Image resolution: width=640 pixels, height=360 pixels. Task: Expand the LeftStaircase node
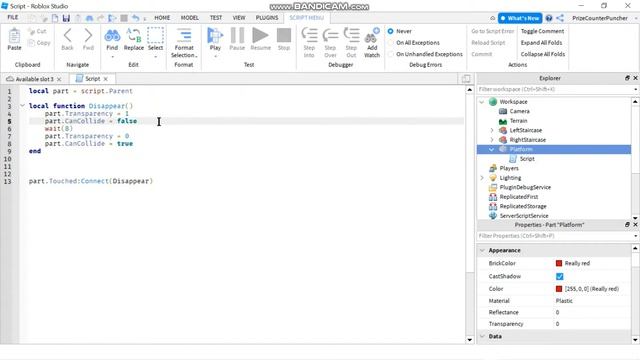(x=492, y=130)
